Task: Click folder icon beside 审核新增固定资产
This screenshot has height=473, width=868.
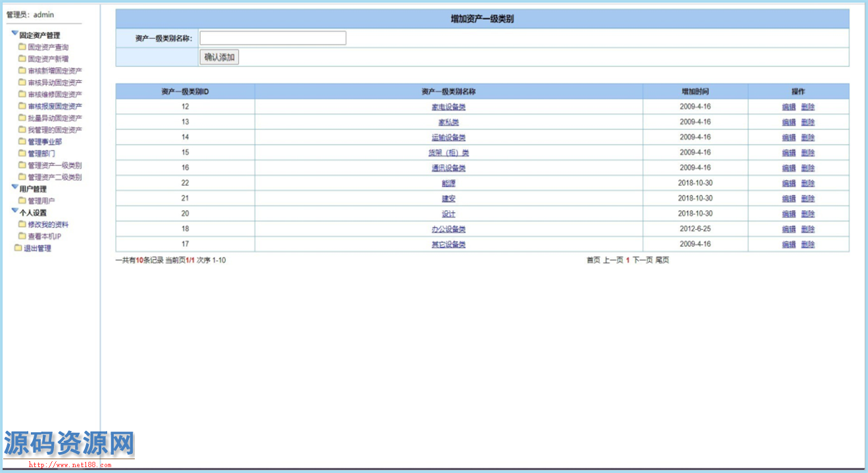Action: pos(22,70)
